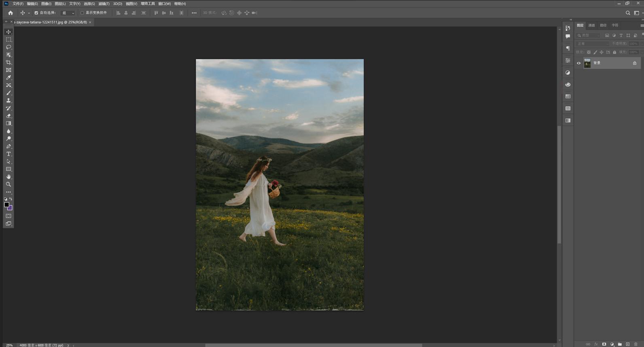Click the foreground color swatch
Viewport: 644px width, 347px height.
pos(6,205)
